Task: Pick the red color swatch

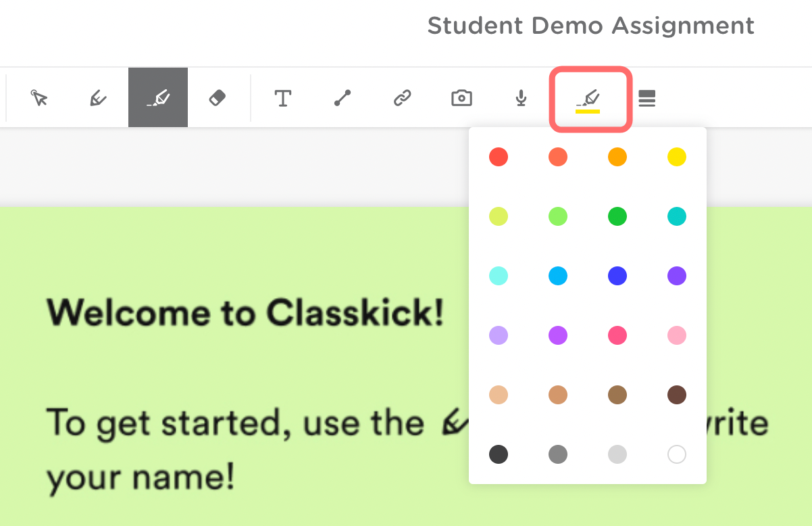Action: (499, 158)
